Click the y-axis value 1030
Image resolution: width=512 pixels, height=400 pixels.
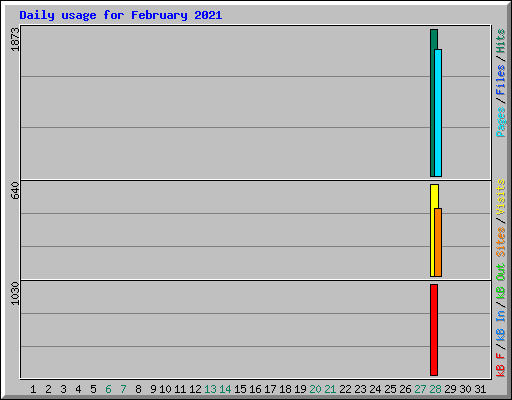[15, 293]
